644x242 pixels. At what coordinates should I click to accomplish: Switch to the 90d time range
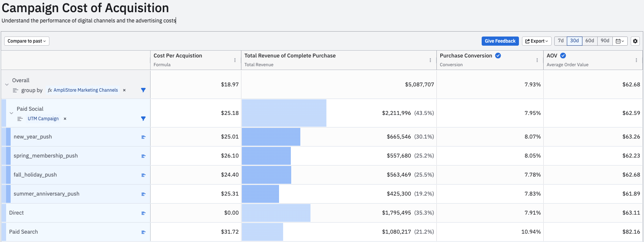605,41
